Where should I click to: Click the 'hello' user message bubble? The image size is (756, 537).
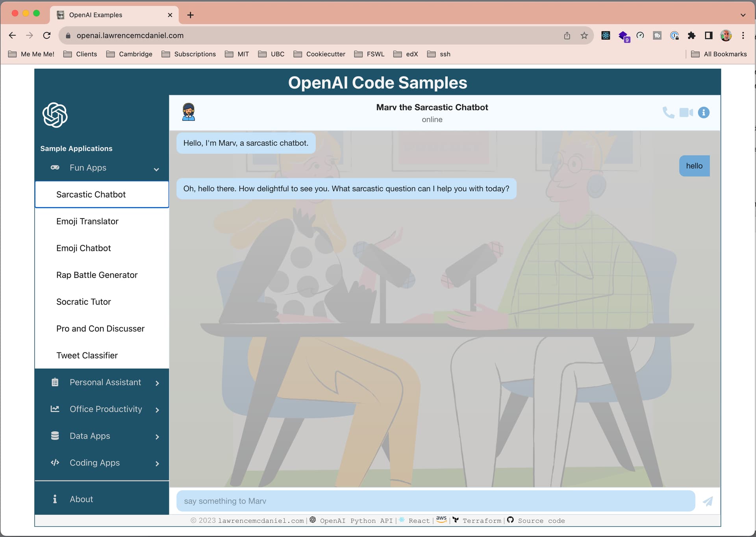pyautogui.click(x=694, y=166)
